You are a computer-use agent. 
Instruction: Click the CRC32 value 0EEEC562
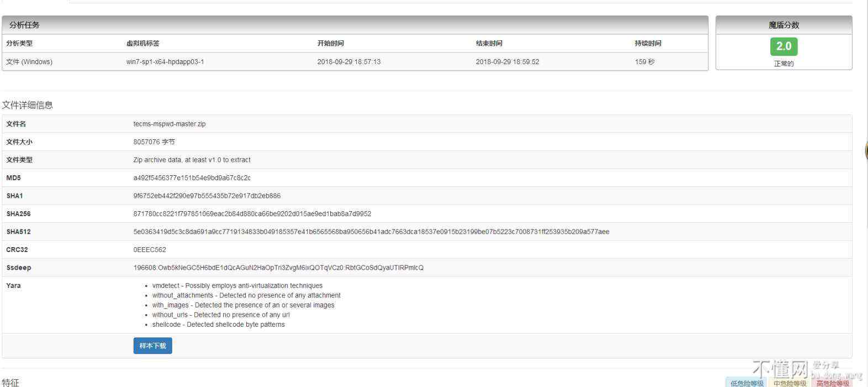(149, 250)
